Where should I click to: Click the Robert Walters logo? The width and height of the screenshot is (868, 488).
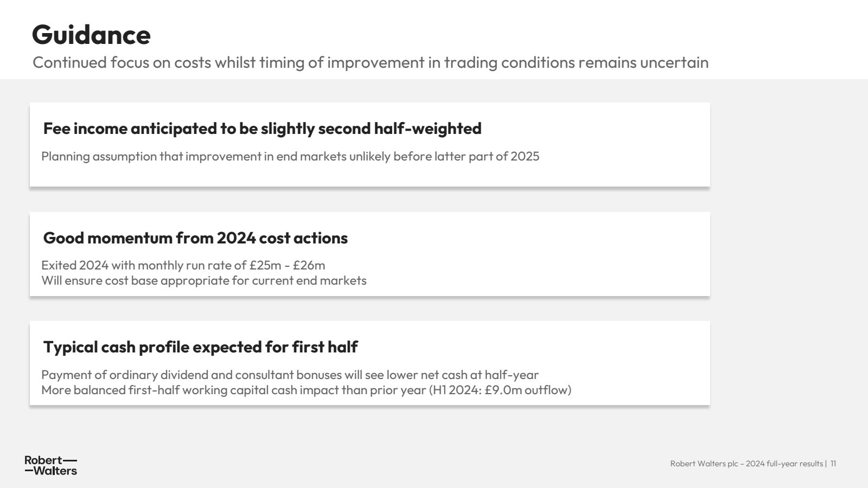click(51, 465)
